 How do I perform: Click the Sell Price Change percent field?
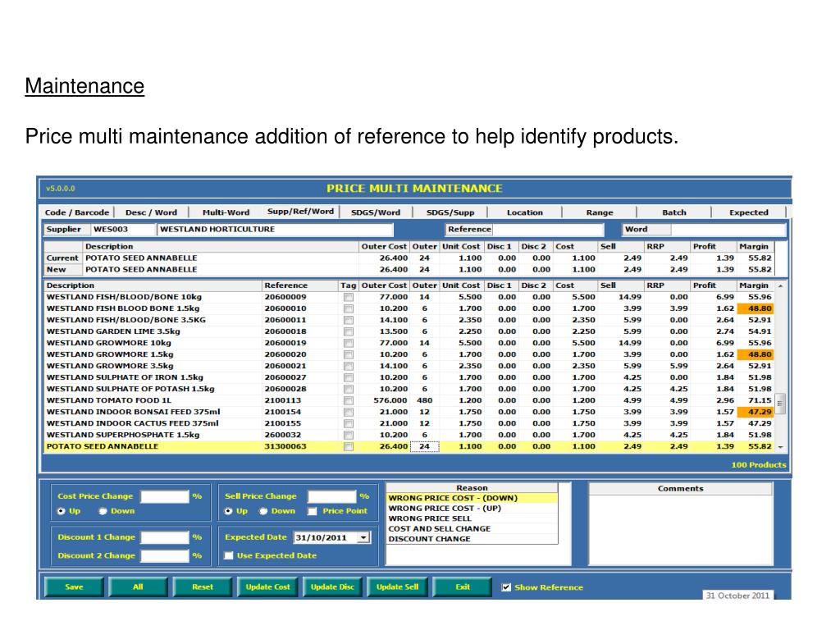point(332,496)
